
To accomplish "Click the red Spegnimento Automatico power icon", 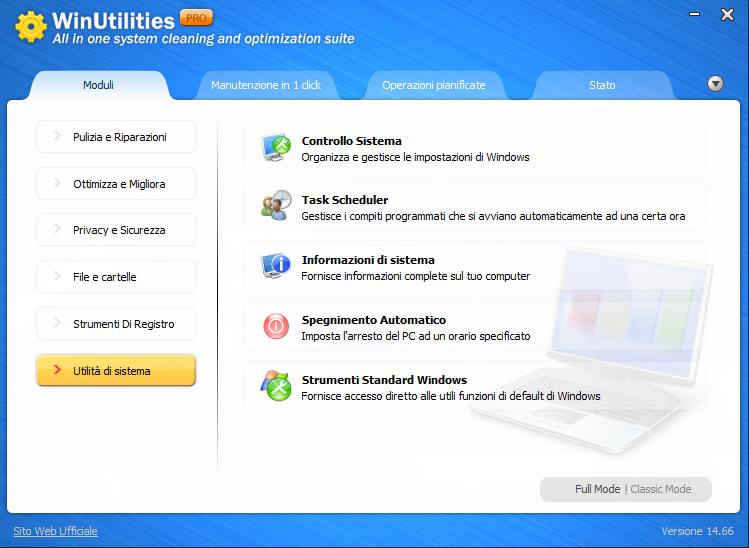I will tap(276, 326).
